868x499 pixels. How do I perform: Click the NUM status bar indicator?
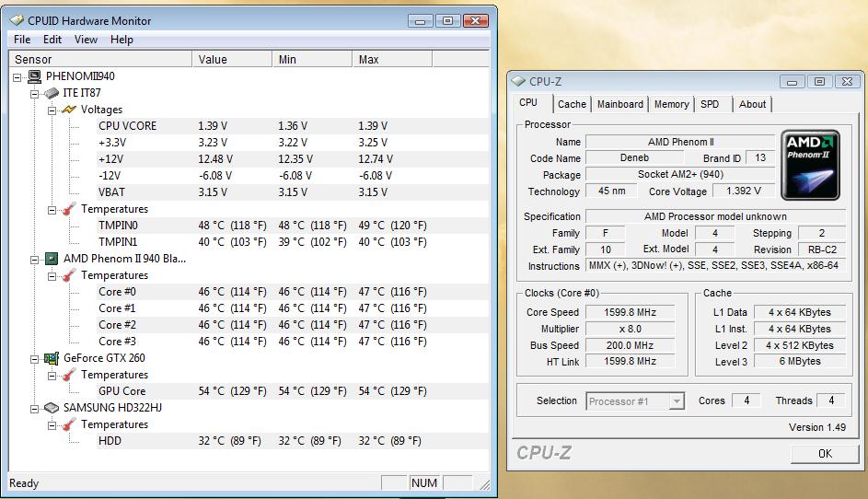click(x=424, y=483)
